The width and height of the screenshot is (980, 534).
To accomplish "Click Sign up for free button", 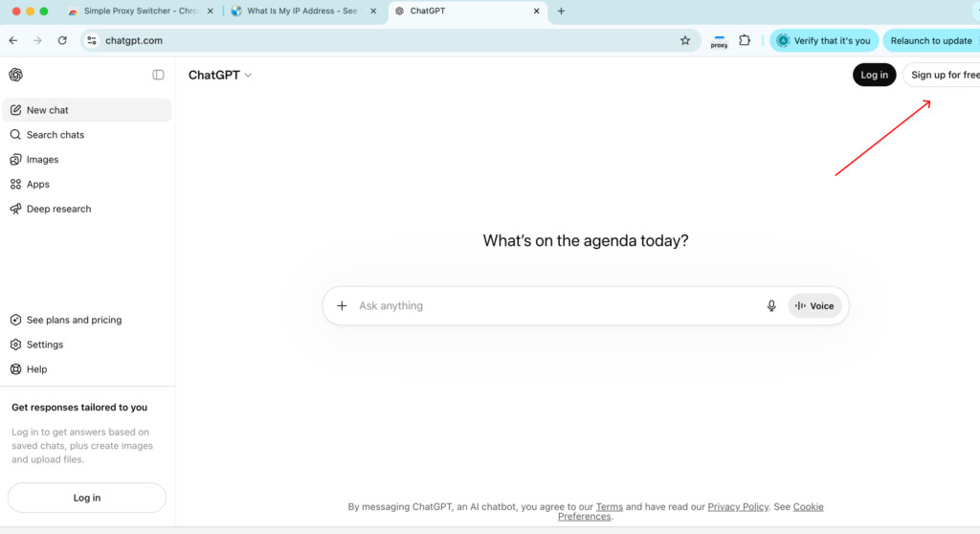I will coord(943,75).
